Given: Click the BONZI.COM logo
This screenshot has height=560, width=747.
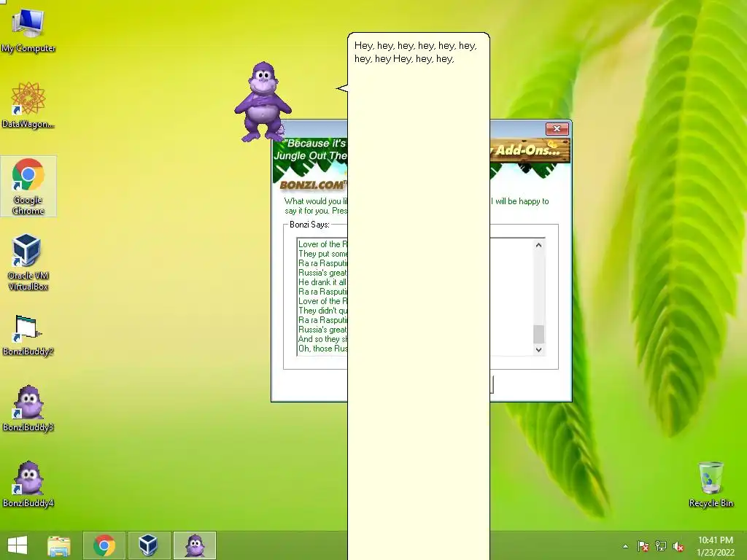Looking at the screenshot, I should [313, 184].
